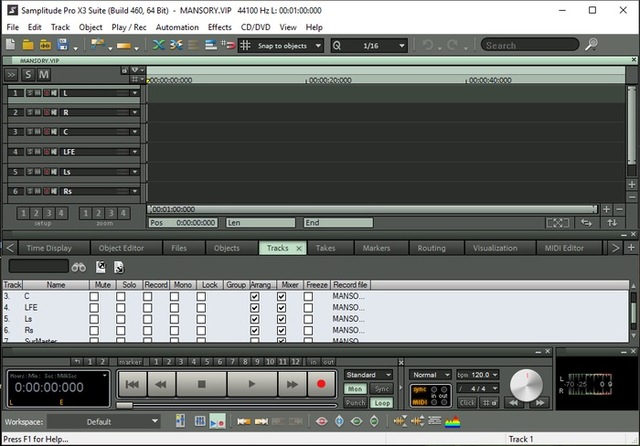Switch to the Markers tab
Screen dimensions: 640x446
(x=376, y=248)
